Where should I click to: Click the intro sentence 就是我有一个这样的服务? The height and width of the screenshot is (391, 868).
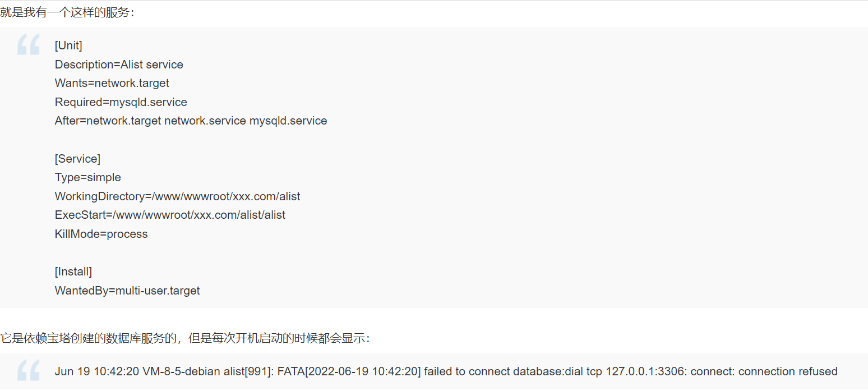[x=67, y=12]
